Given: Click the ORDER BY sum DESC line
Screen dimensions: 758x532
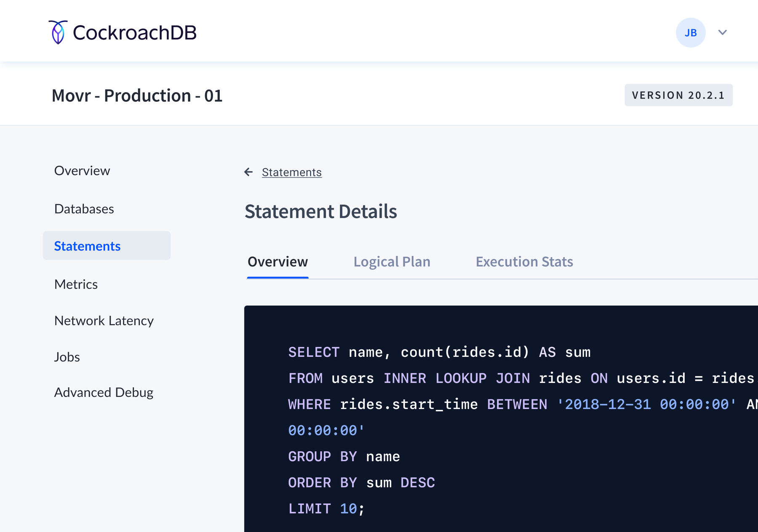Looking at the screenshot, I should [362, 483].
